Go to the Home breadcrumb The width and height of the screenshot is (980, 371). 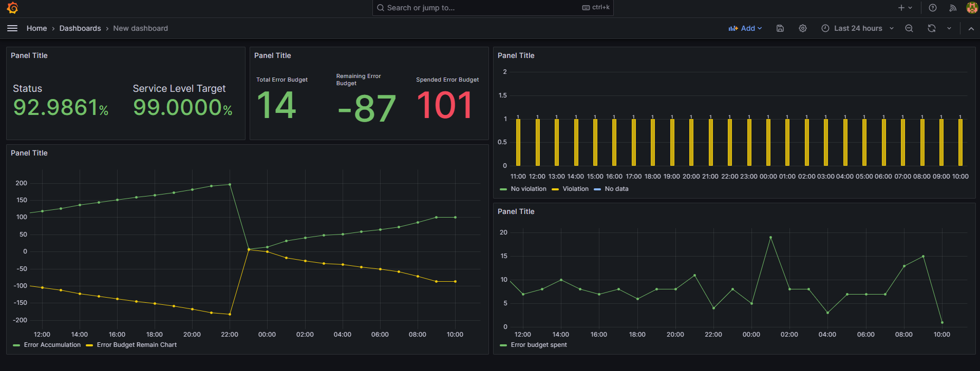coord(36,28)
